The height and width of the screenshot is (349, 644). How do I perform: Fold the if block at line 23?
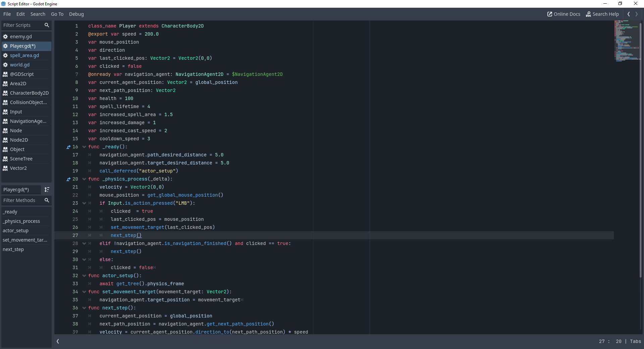click(84, 203)
